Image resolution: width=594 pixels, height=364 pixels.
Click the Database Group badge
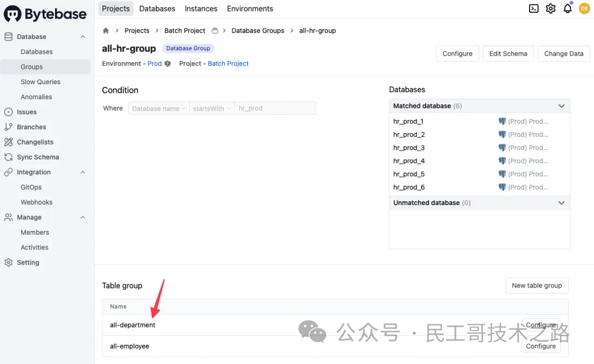pos(188,48)
